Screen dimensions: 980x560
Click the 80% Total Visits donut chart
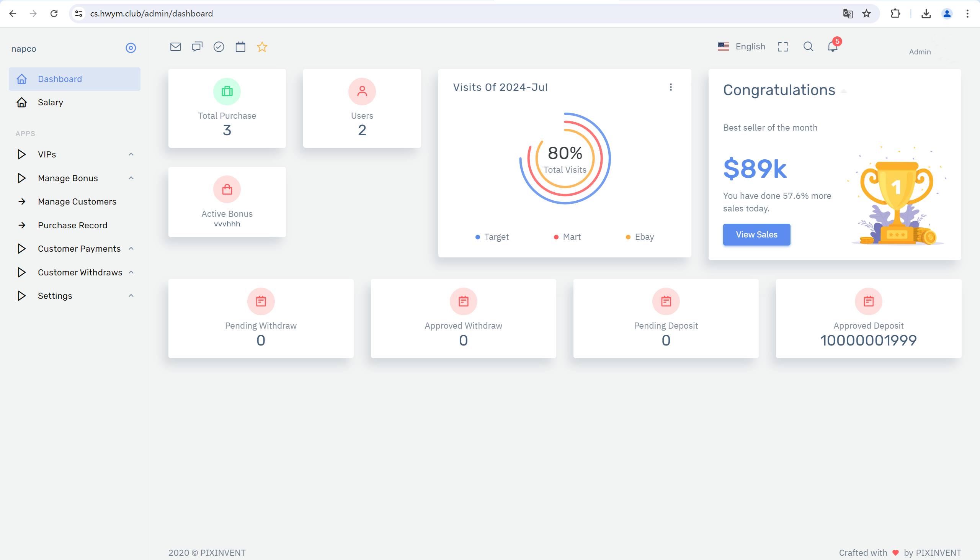[x=565, y=159]
